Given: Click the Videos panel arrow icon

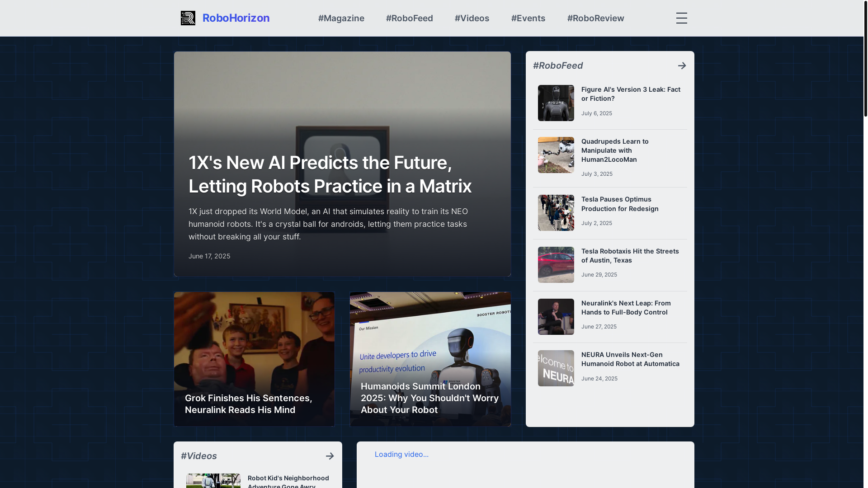Looking at the screenshot, I should (330, 456).
